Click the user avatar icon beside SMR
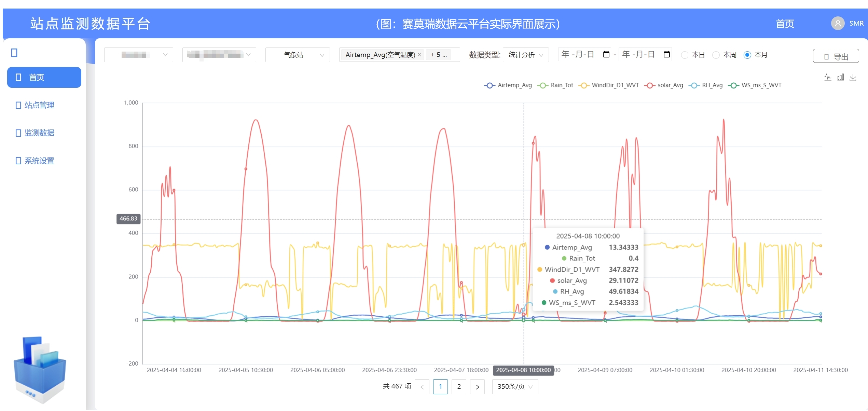 (x=838, y=23)
